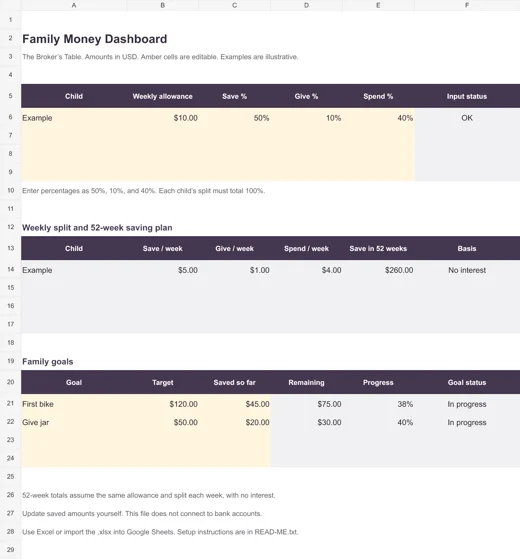Select row 21 header
Viewport: 520px width, 559px height.
pos(10,403)
